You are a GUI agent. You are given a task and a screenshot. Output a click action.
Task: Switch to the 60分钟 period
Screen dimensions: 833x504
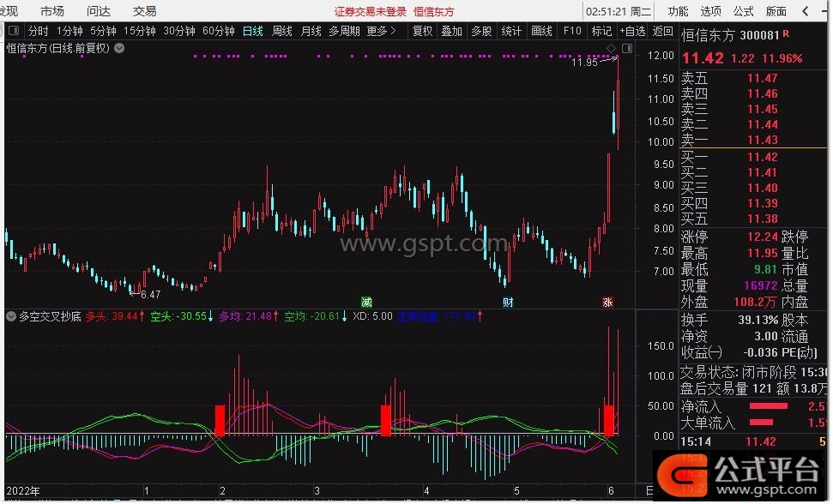click(219, 32)
